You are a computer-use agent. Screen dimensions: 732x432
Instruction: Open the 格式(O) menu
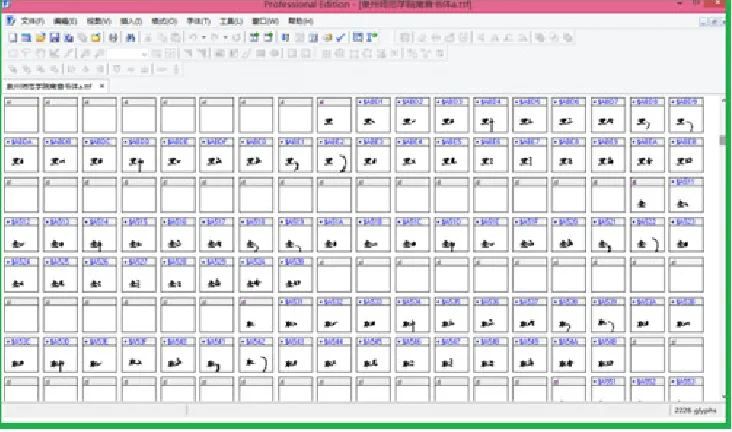pyautogui.click(x=164, y=21)
